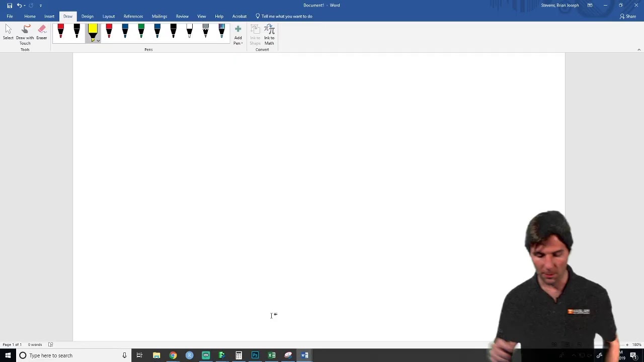This screenshot has height=362, width=644.
Task: Choose the galaxy effect pen
Action: tap(222, 31)
